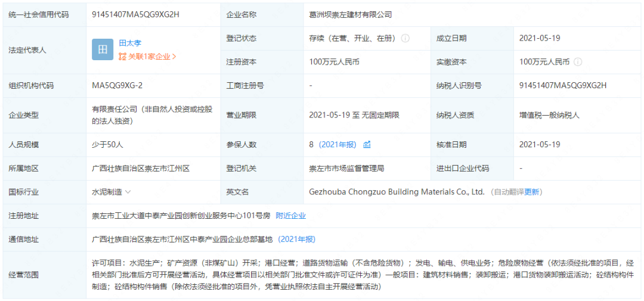Click the 更新 link after English name
The image size is (644, 301).
(531, 192)
